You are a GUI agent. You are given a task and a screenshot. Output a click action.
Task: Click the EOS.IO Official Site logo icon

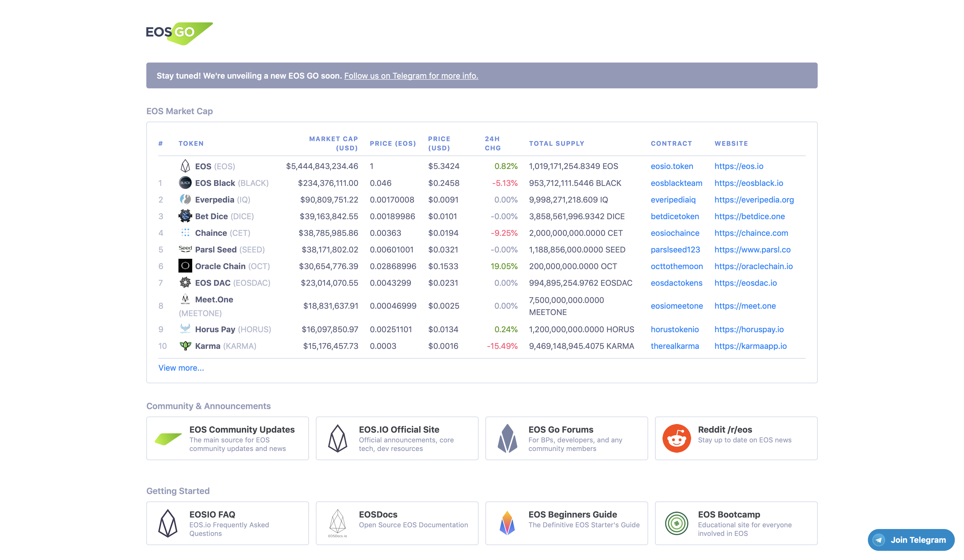[338, 438]
